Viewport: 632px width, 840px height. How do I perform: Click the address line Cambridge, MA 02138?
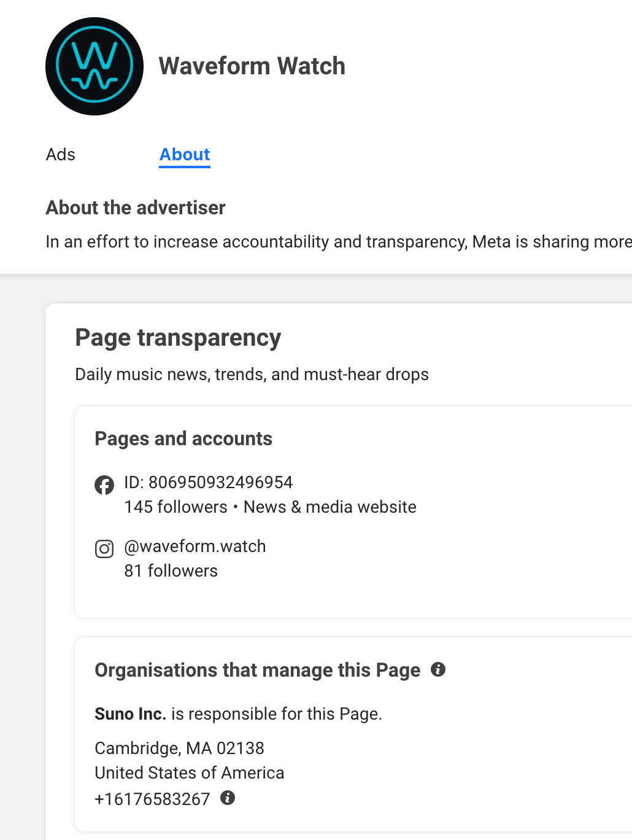pos(179,748)
